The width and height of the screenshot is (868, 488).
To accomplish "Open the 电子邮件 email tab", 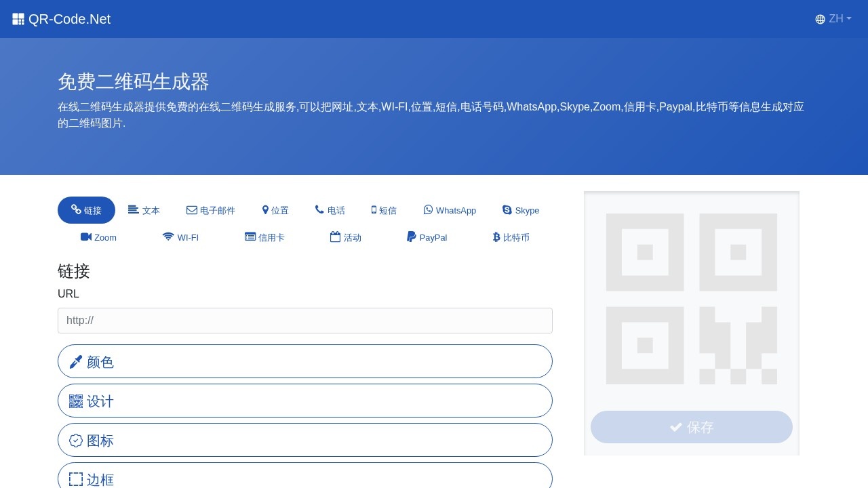I will pyautogui.click(x=211, y=210).
